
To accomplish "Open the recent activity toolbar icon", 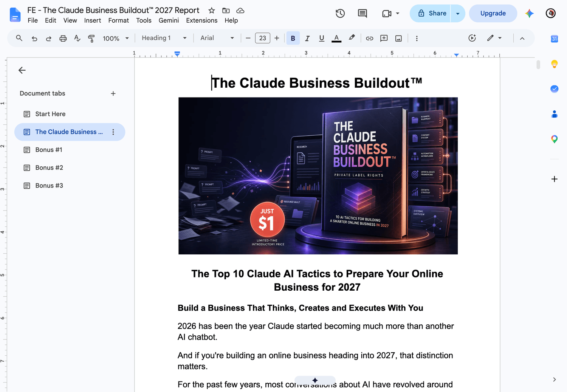I will coord(472,38).
